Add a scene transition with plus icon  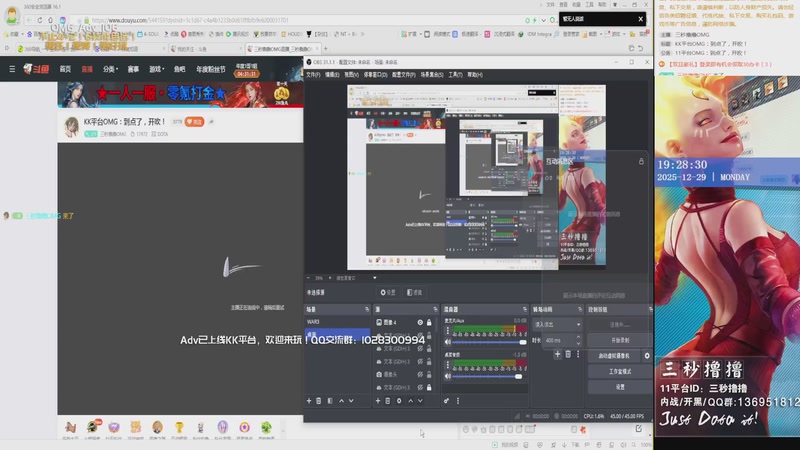tap(558, 354)
